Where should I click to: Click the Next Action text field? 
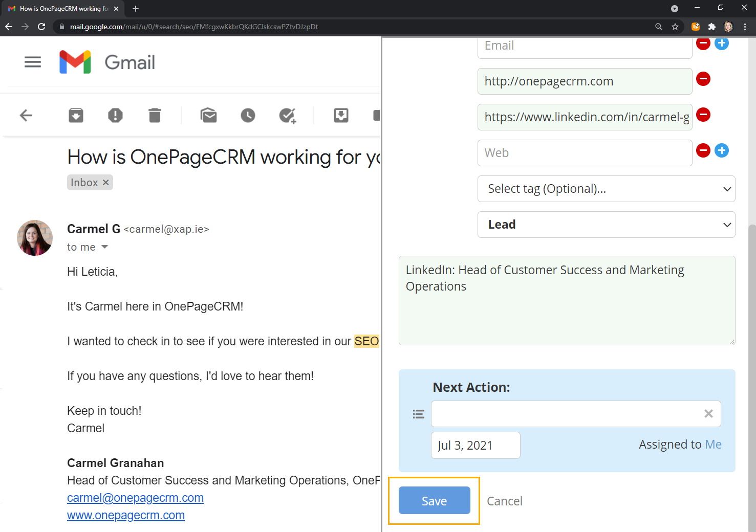576,414
